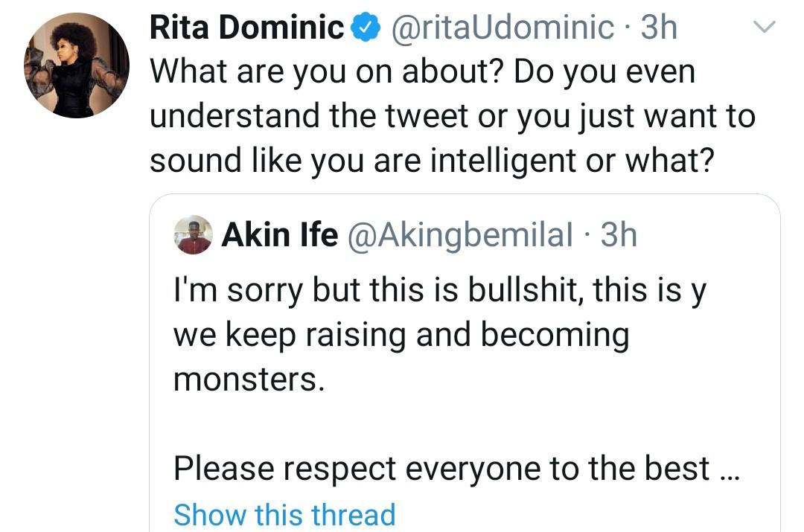Expand the tweet options chevron
The width and height of the screenshot is (804, 532).
click(765, 28)
